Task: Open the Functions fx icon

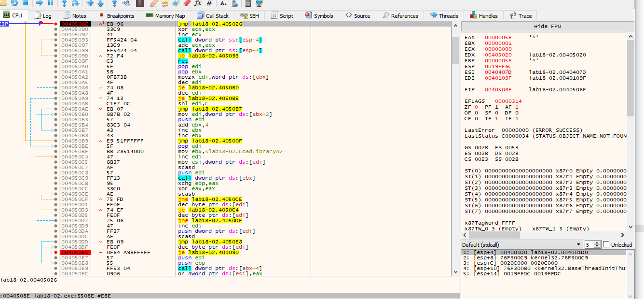Action: point(197,3)
